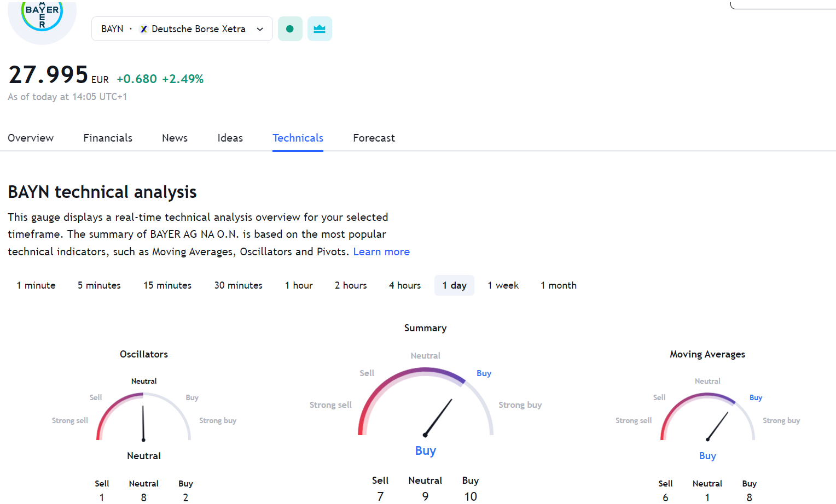Image resolution: width=836 pixels, height=504 pixels.
Task: Switch timeframe to 1 hour
Action: click(x=299, y=285)
